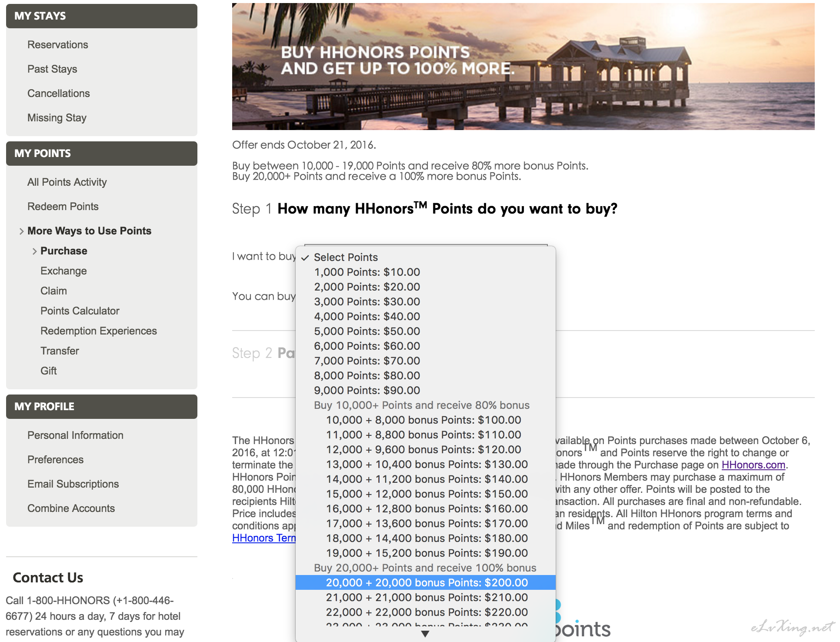Open the Gift option

tap(48, 371)
